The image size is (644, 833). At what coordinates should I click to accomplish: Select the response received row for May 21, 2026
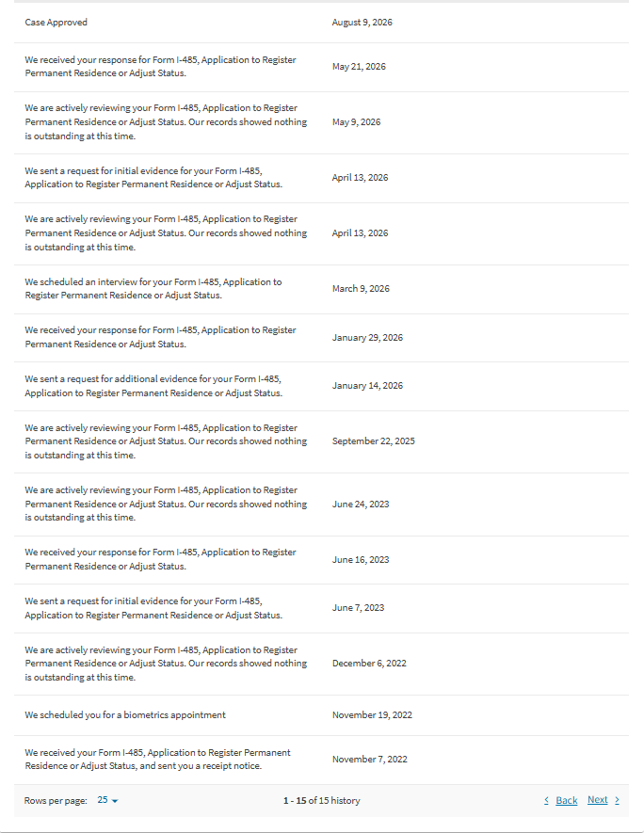tap(321, 67)
